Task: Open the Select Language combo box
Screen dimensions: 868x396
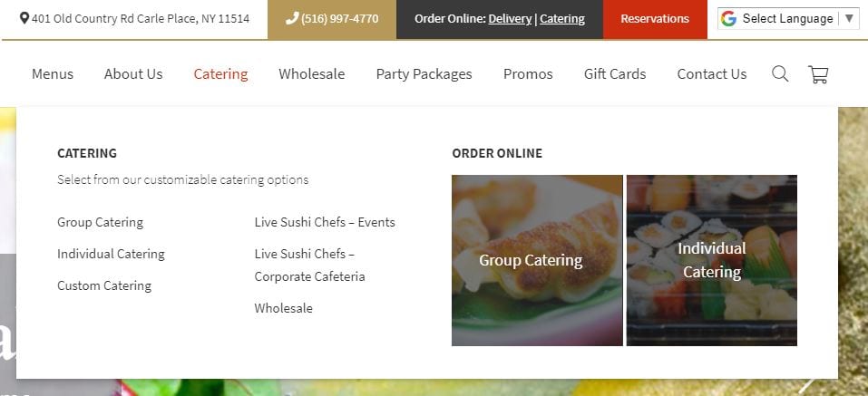Action: click(788, 19)
